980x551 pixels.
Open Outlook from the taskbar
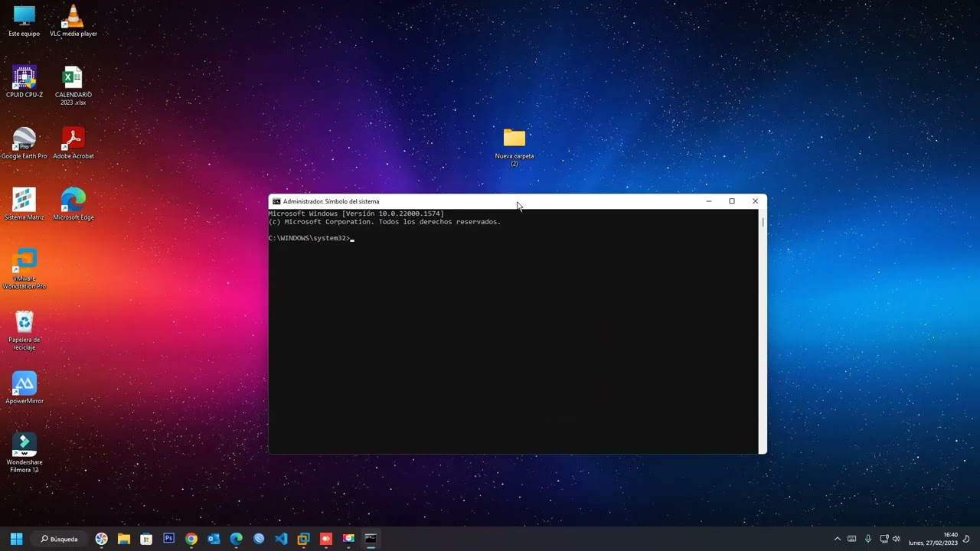pyautogui.click(x=214, y=539)
